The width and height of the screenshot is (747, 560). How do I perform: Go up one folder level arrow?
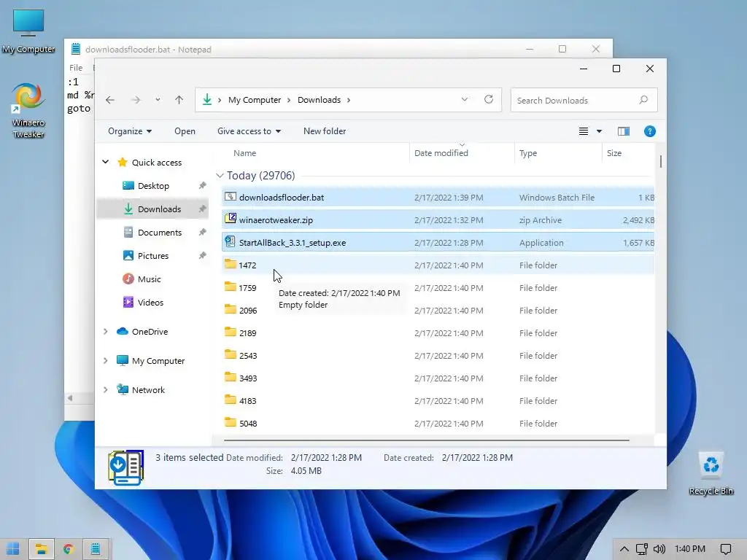click(x=179, y=100)
